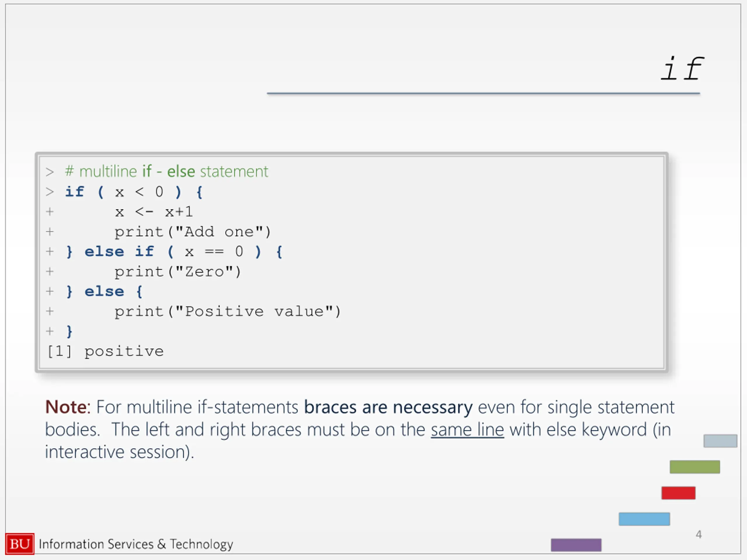The height and width of the screenshot is (560, 747).
Task: Click the purple decorative rectangle
Action: coord(576,545)
